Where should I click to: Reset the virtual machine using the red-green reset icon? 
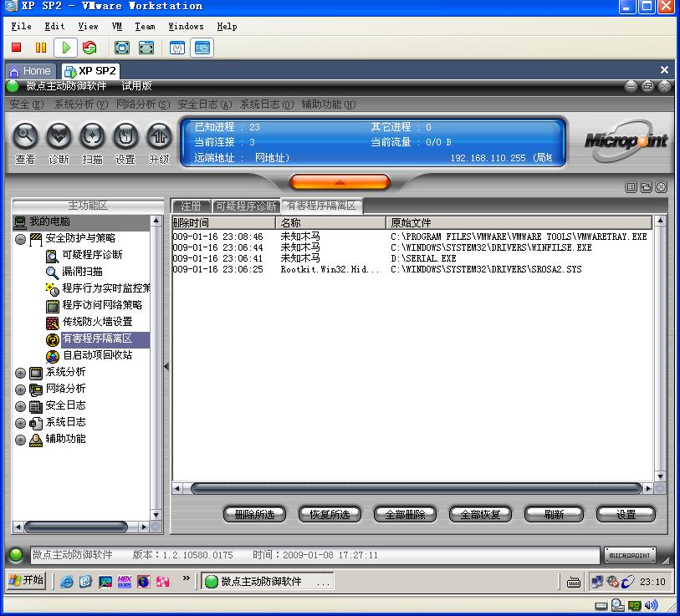coord(89,48)
